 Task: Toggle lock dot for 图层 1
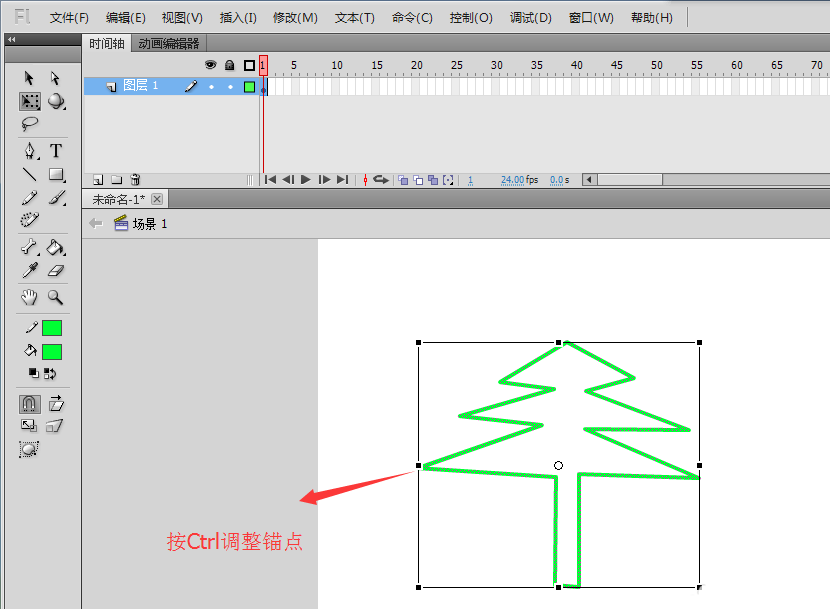tap(230, 87)
